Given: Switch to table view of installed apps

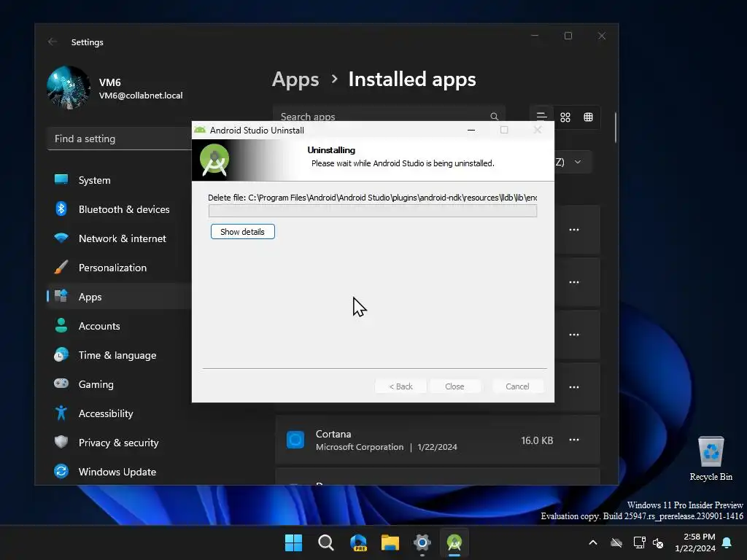Looking at the screenshot, I should point(589,117).
